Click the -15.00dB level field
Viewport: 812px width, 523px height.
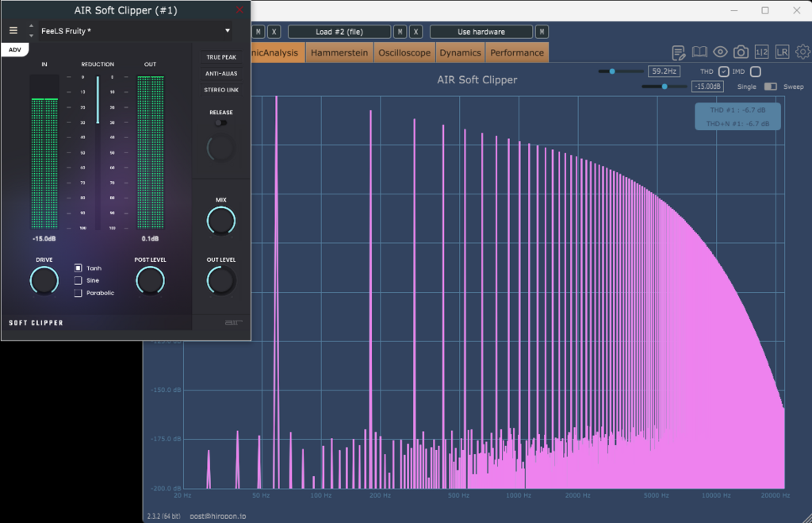(707, 87)
